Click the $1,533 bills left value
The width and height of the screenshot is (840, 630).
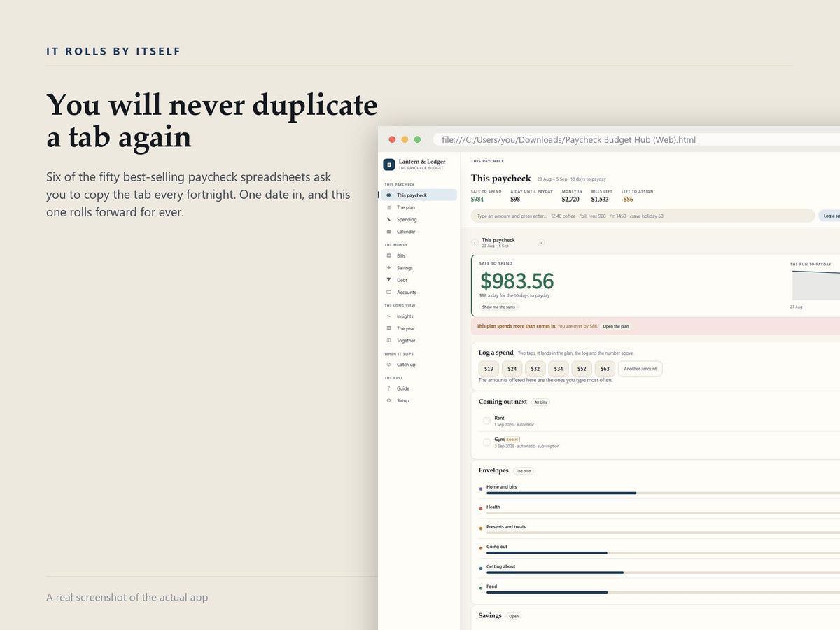(600, 199)
